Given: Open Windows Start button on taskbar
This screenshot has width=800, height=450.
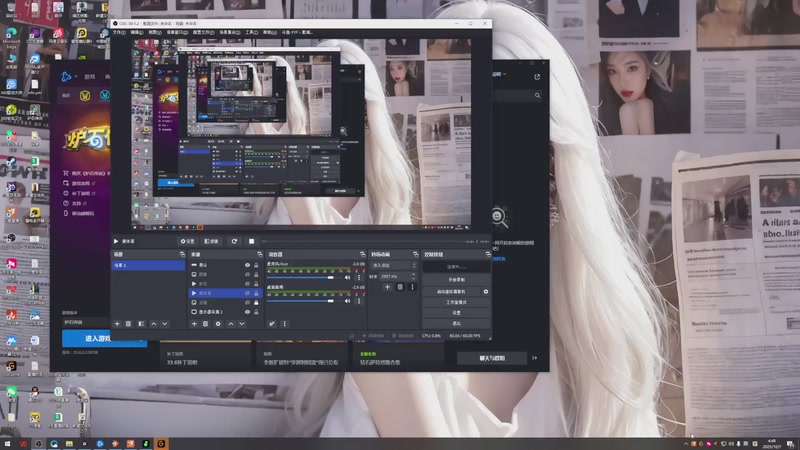Looking at the screenshot, I should pos(7,444).
